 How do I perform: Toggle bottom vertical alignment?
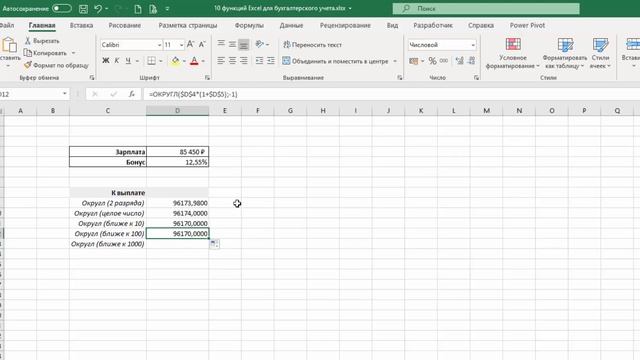tap(244, 44)
